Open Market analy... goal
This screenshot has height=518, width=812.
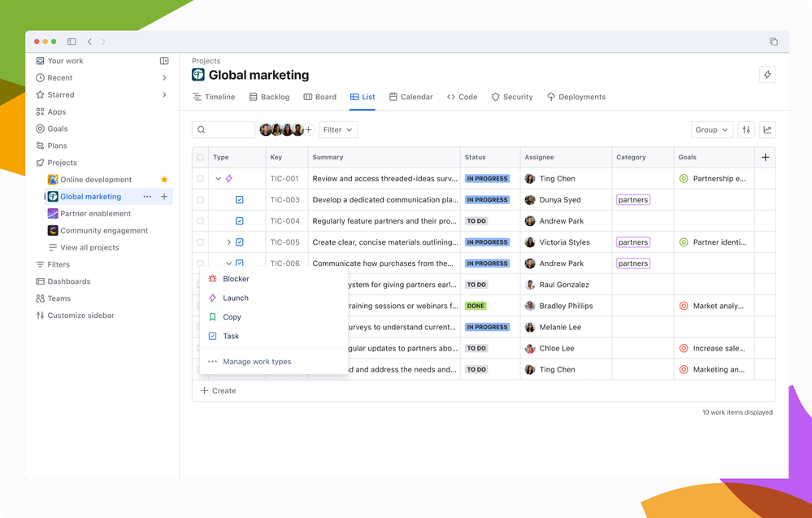[x=711, y=306]
